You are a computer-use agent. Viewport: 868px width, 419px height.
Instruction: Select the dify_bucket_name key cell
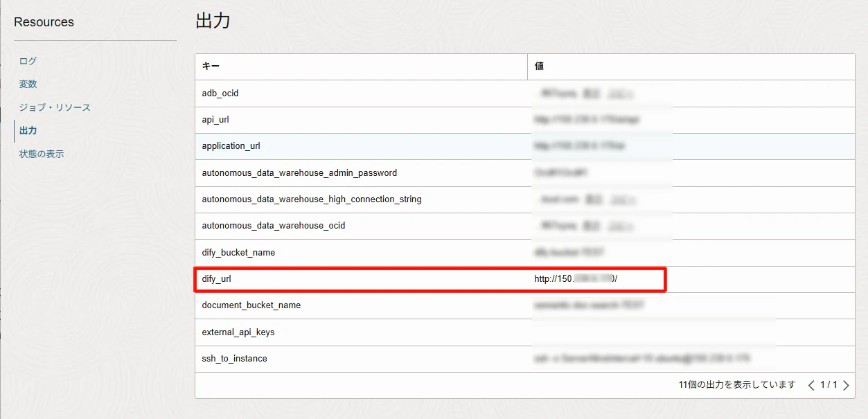tap(362, 252)
